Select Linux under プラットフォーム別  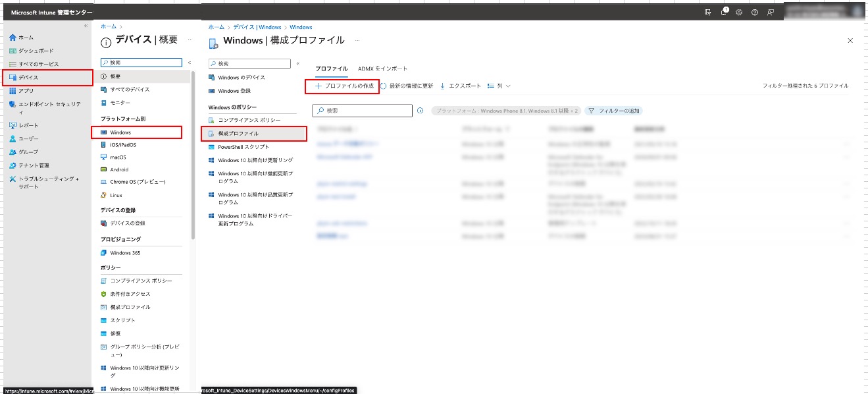[111, 195]
